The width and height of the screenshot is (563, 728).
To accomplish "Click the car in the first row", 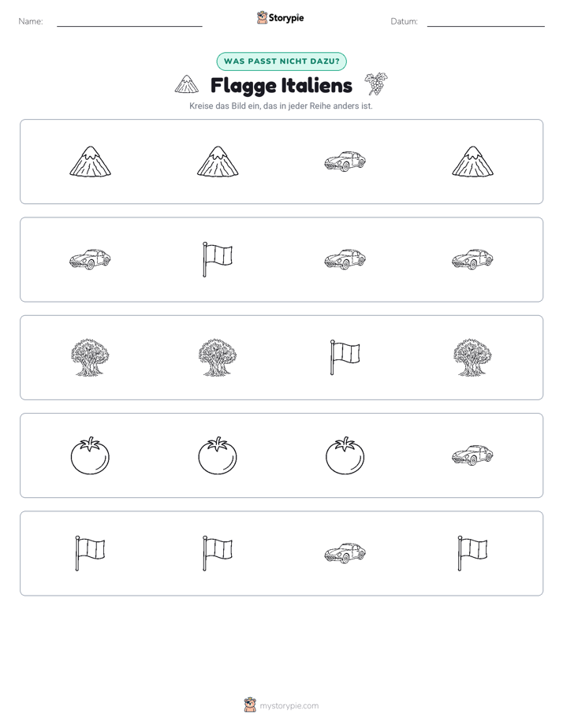I will pyautogui.click(x=345, y=161).
